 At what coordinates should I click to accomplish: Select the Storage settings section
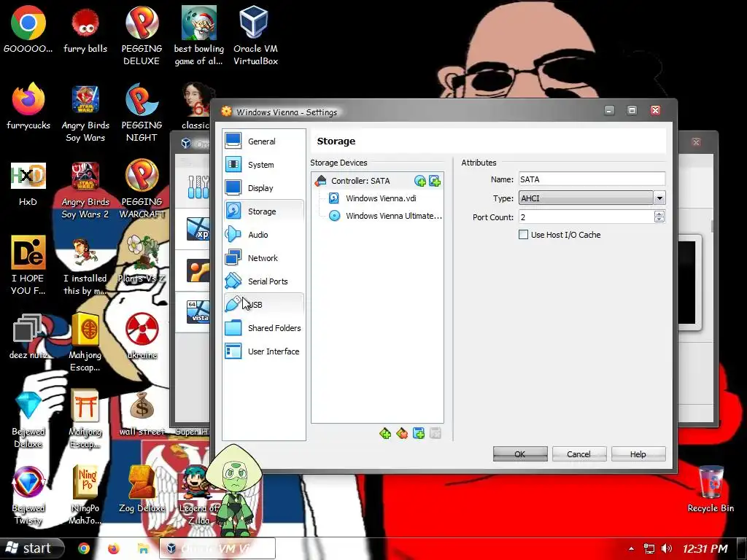(263, 211)
